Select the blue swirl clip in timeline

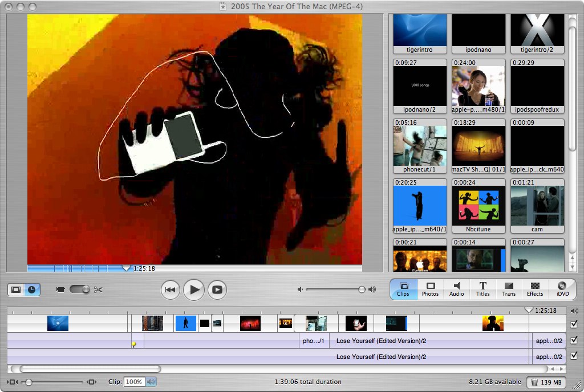coord(58,323)
